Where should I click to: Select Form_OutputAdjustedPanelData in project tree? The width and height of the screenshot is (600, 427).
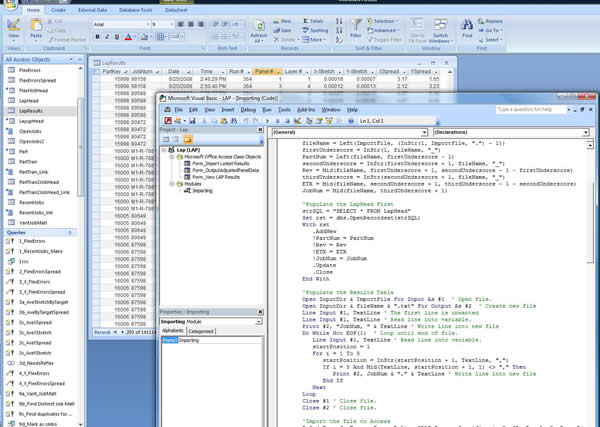click(225, 170)
